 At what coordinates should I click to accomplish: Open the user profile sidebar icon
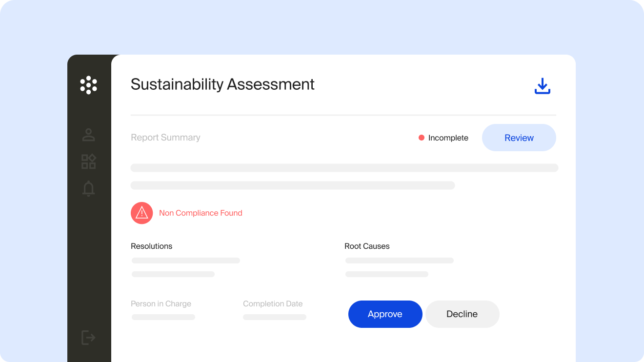(88, 135)
